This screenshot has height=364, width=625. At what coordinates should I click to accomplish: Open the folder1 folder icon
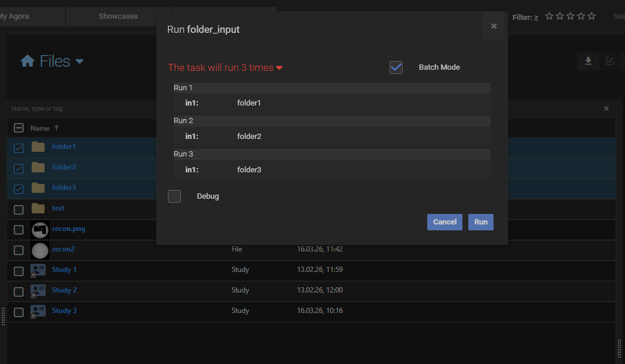click(38, 146)
